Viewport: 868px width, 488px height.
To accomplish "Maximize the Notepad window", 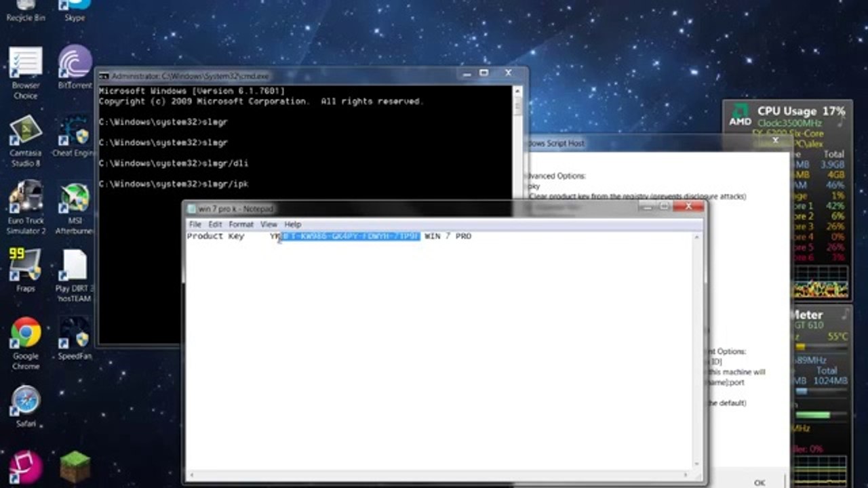I will pyautogui.click(x=665, y=206).
